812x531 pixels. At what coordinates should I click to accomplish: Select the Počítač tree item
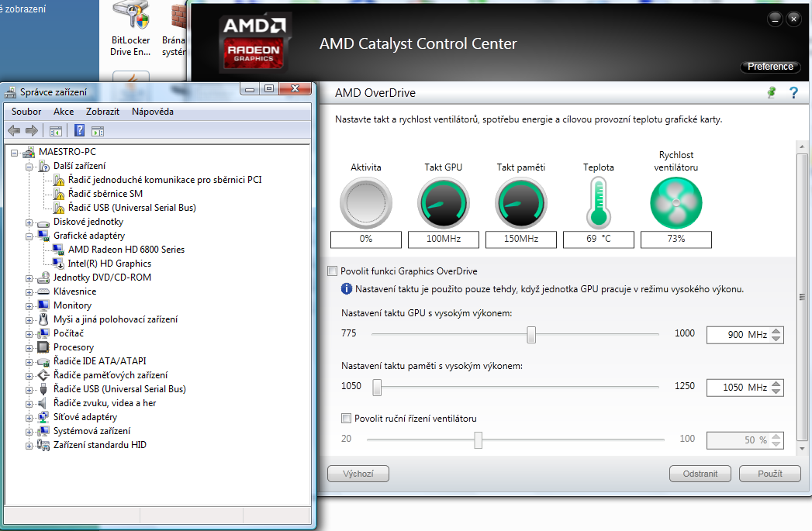coord(68,333)
